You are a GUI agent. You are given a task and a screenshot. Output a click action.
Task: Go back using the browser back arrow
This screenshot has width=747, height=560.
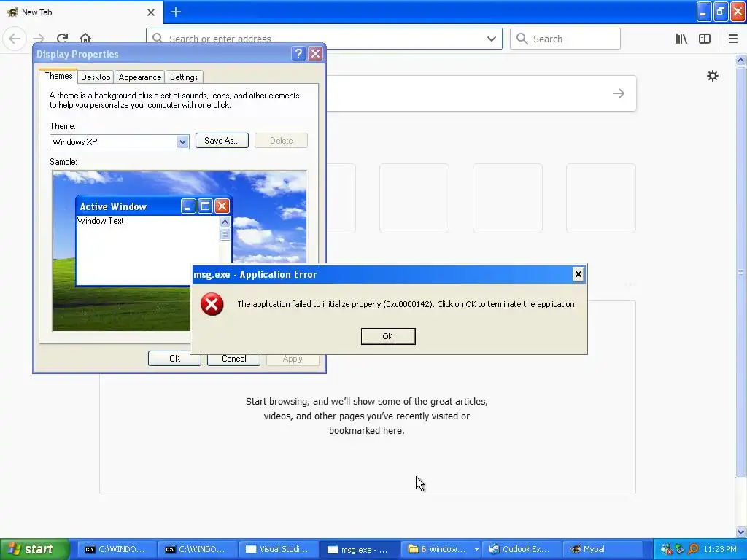[x=15, y=39]
